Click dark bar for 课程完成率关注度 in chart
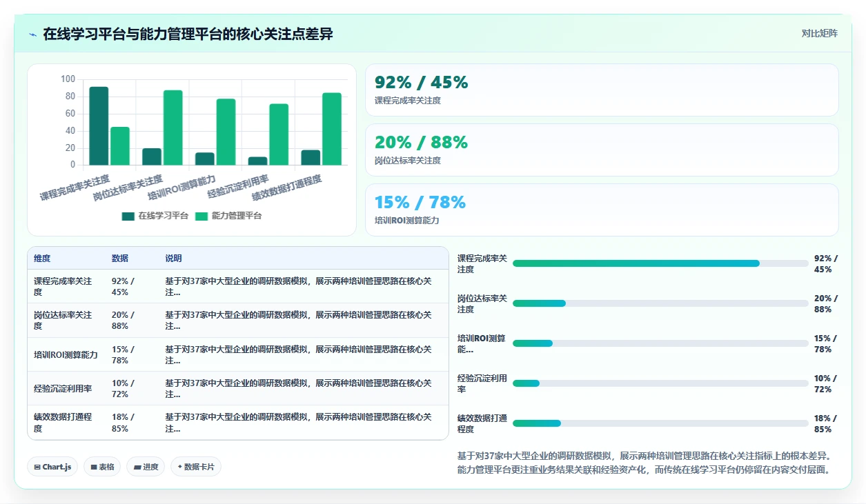 99,126
